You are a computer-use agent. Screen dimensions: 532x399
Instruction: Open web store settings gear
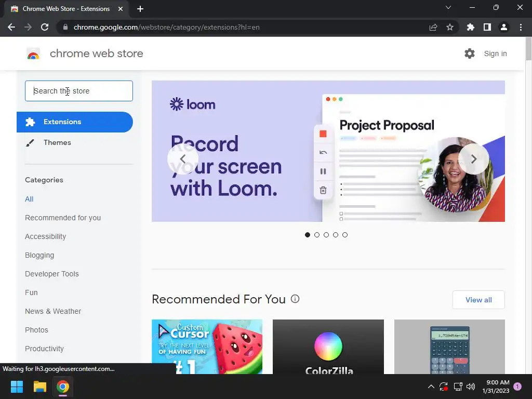tap(470, 54)
